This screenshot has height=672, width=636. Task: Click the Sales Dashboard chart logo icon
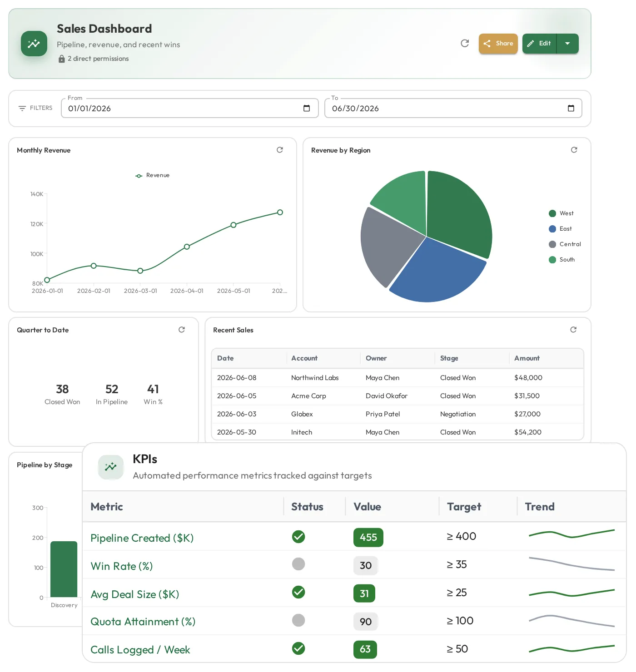pos(34,44)
